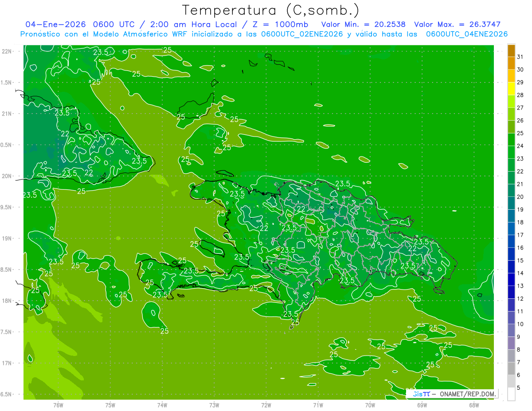Pick the green swatch between legend 24 and 25

tap(511, 140)
